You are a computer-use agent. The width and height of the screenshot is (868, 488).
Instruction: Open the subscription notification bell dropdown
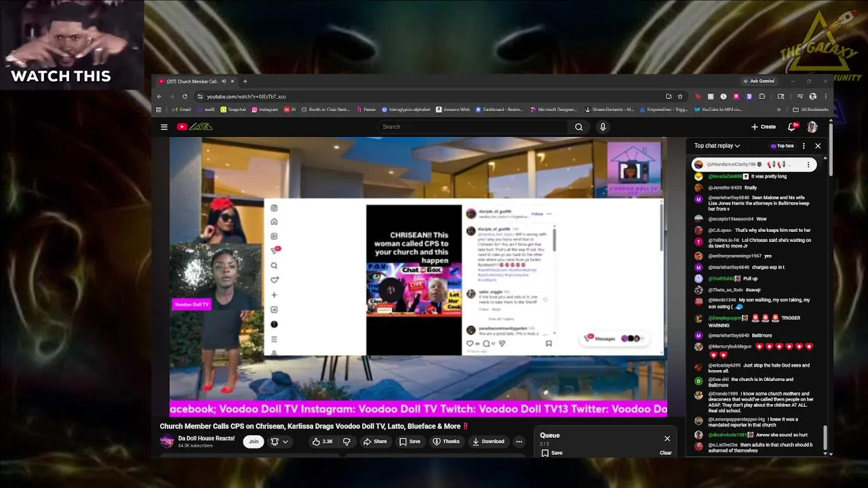[x=279, y=442]
